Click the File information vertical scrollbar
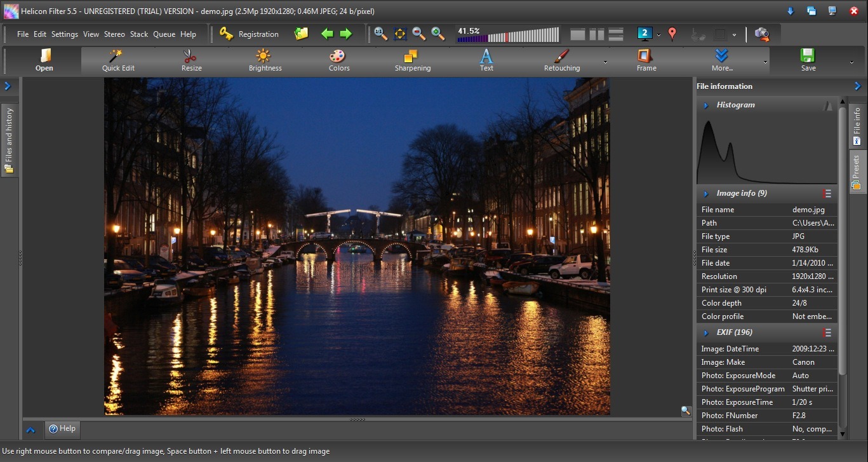Image resolution: width=868 pixels, height=462 pixels. point(842,241)
